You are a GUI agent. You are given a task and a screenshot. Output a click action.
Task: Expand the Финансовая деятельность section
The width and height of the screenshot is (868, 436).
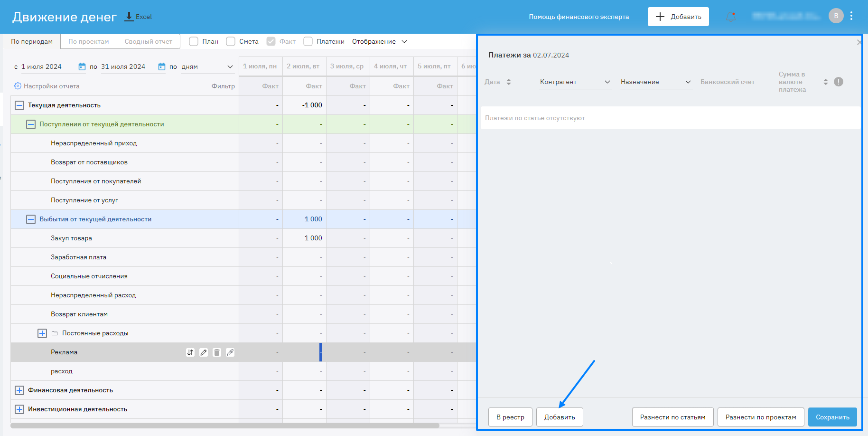[19, 390]
